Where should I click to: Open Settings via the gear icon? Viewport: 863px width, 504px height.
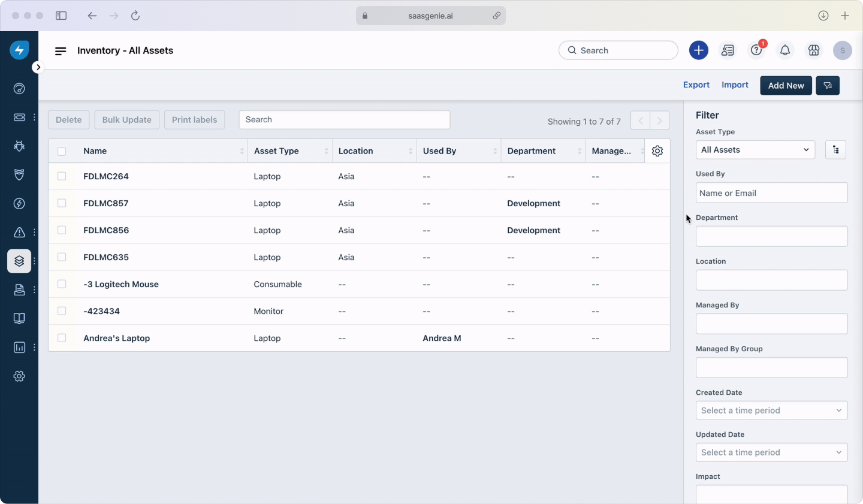(x=19, y=376)
